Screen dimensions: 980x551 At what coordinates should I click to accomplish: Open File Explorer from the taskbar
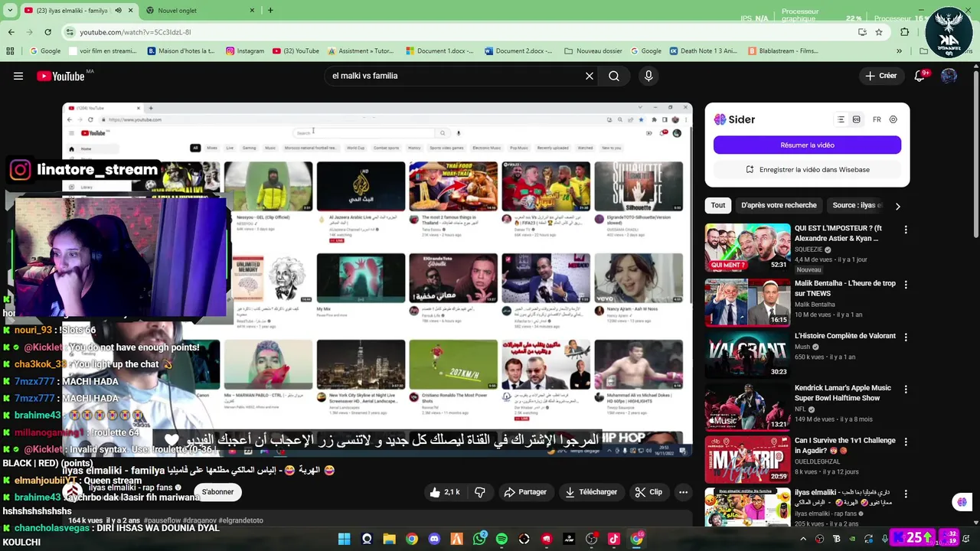click(389, 540)
